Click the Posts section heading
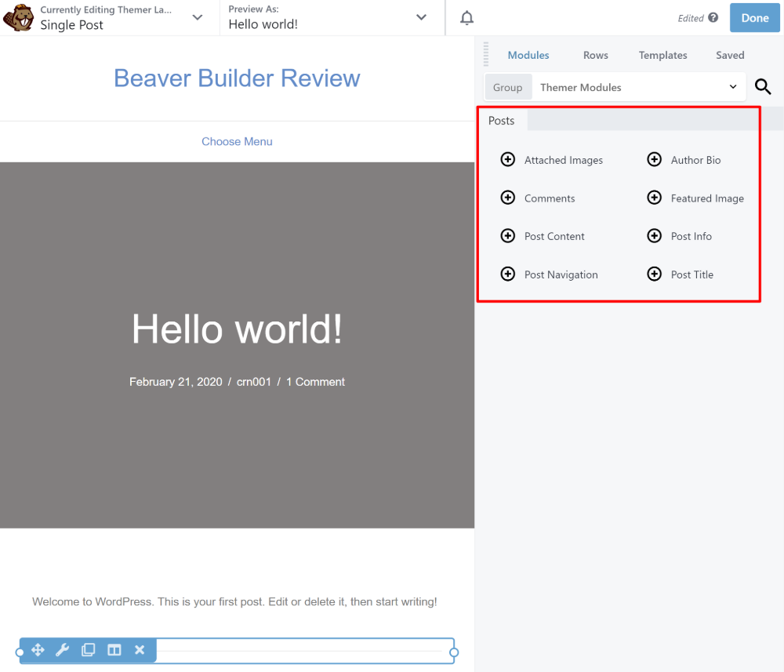Screen dimensions: 784x672 501,121
